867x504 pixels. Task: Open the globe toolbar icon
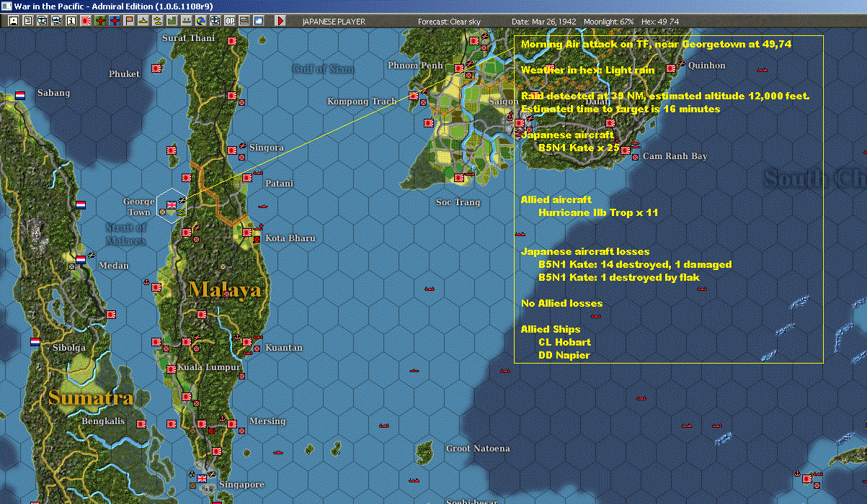click(x=200, y=21)
